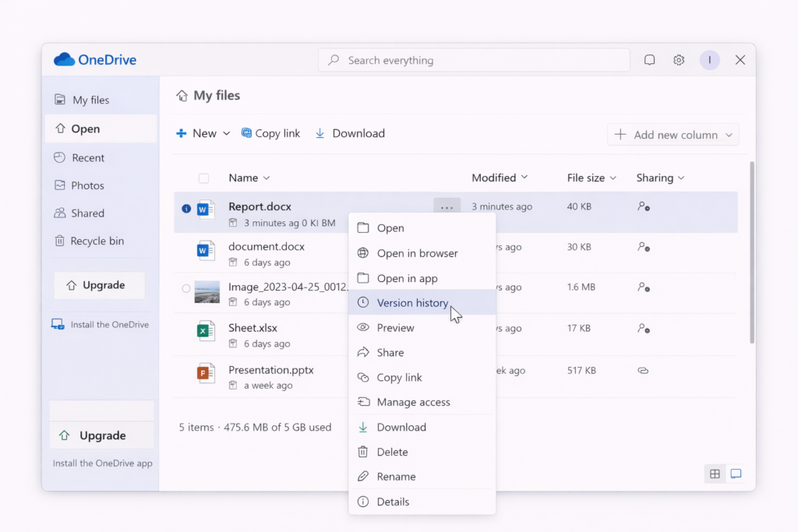798x532 pixels.
Task: Choose Copy link in the context menu
Action: point(422,377)
